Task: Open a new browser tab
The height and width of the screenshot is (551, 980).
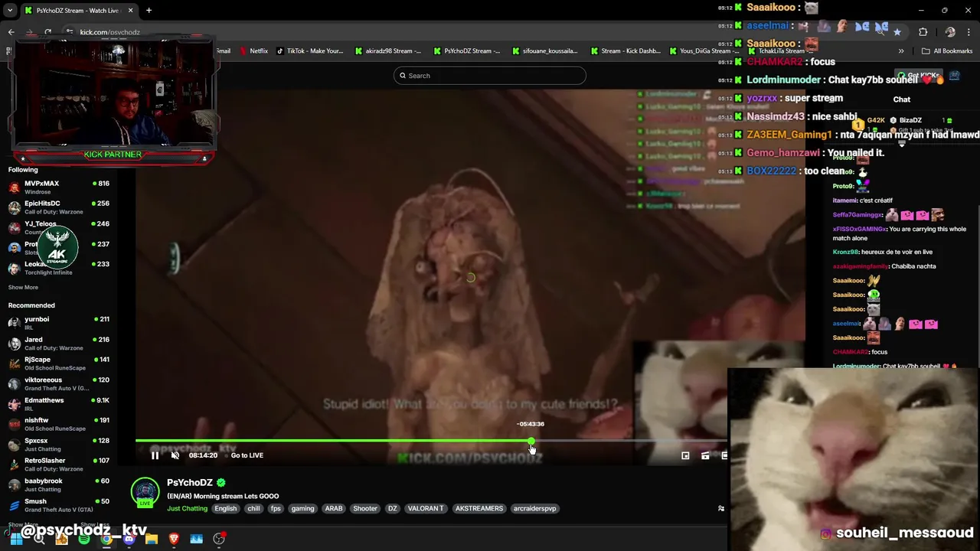Action: click(149, 11)
